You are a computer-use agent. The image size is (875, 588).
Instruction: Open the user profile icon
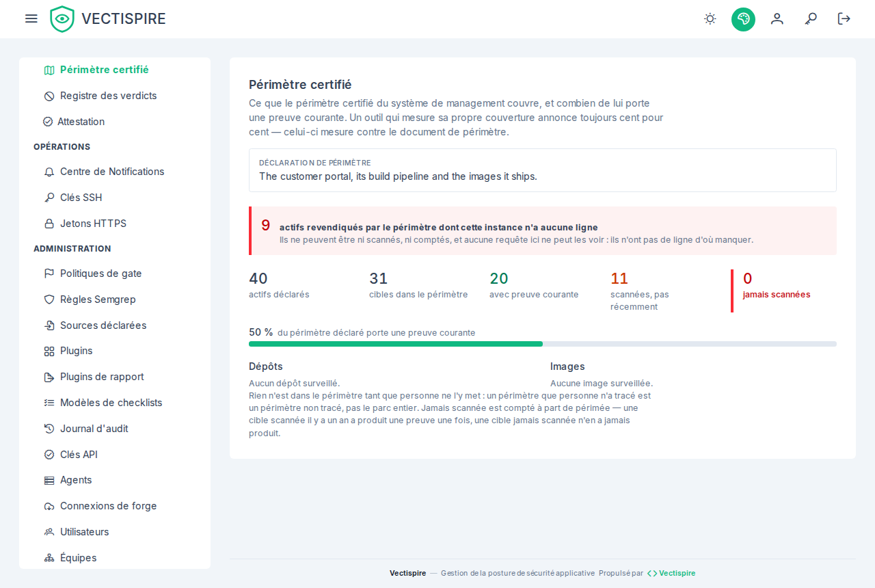(777, 18)
